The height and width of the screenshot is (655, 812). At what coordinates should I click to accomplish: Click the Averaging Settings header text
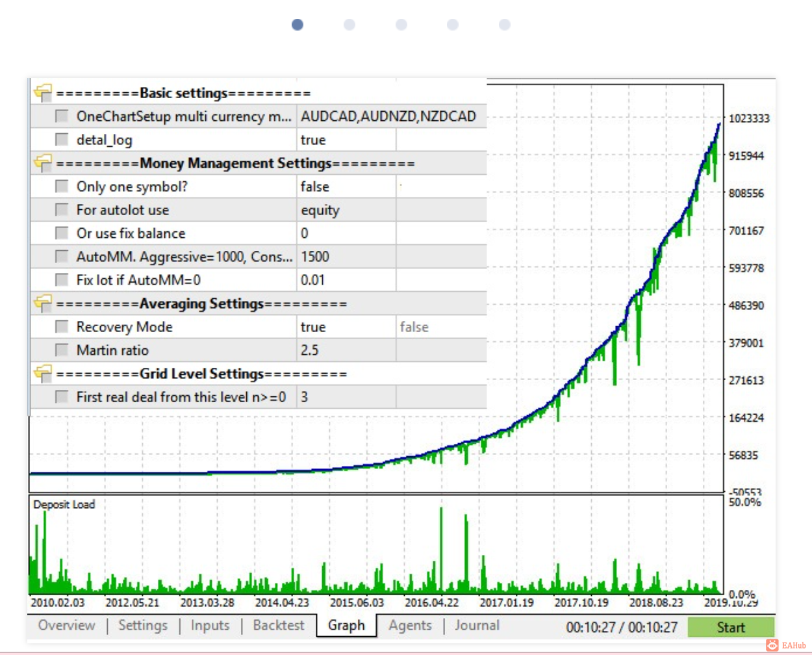202,303
